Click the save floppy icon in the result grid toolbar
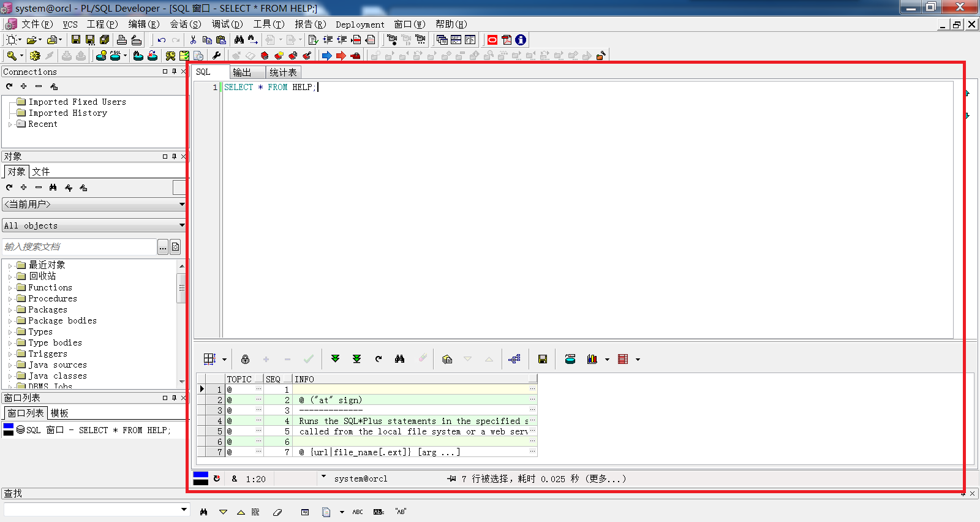The width and height of the screenshot is (980, 522). tap(543, 359)
